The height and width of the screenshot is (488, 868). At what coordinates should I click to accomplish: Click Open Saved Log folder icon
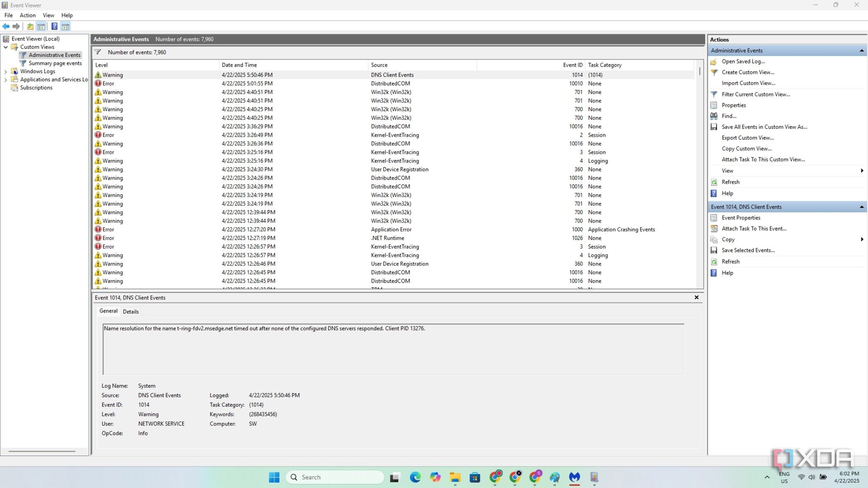point(714,62)
